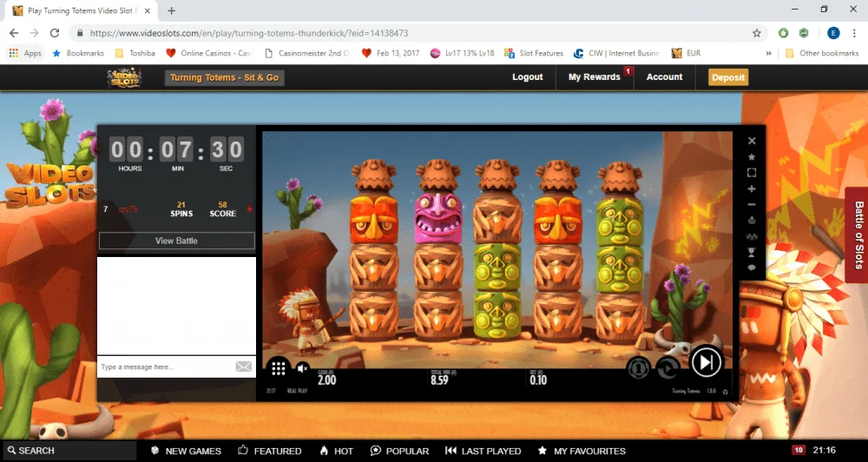The height and width of the screenshot is (462, 868).
Task: Hit the spin/skip button in game
Action: point(707,362)
